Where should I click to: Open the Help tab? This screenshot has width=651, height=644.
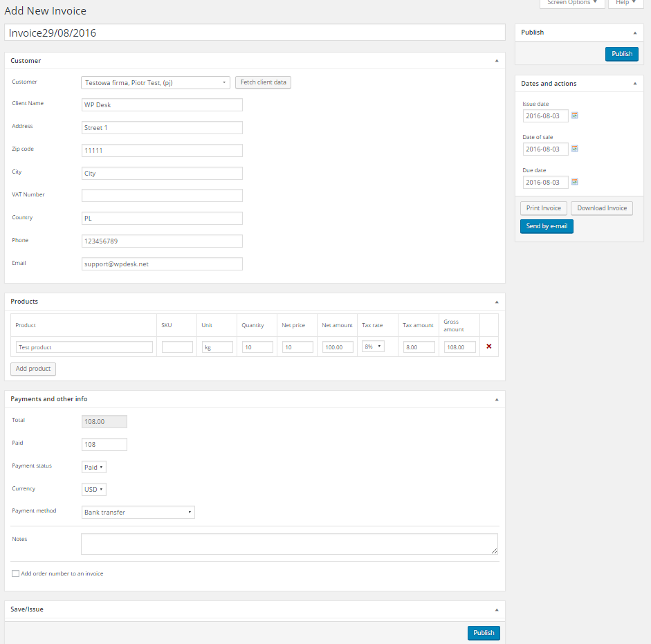(x=625, y=3)
